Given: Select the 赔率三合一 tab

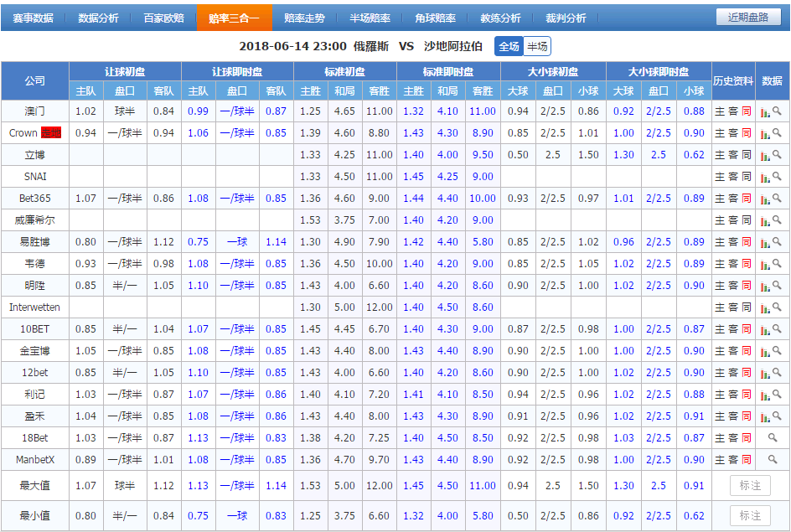Looking at the screenshot, I should tap(234, 18).
